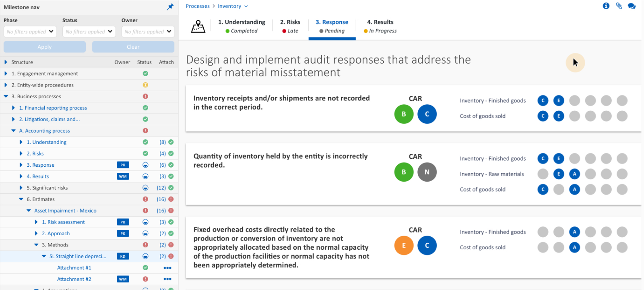
Task: Click the KD owner badge on Straight line row
Action: tap(123, 256)
